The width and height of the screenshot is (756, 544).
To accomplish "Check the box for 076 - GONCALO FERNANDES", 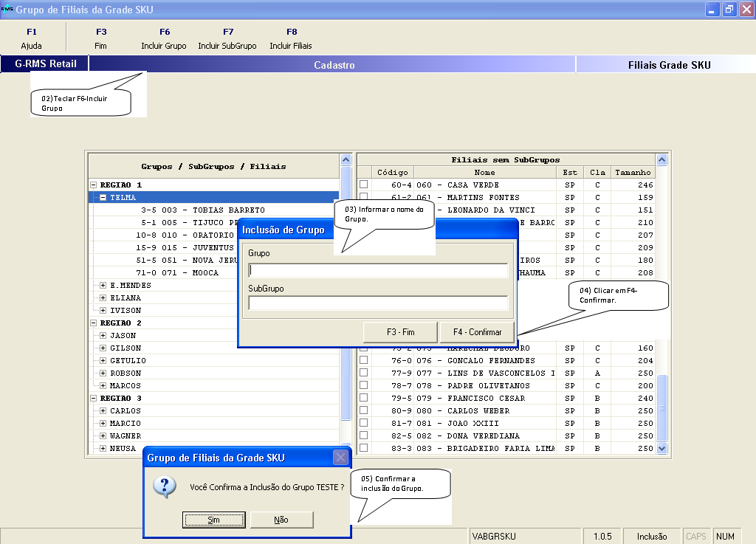I will [x=363, y=360].
